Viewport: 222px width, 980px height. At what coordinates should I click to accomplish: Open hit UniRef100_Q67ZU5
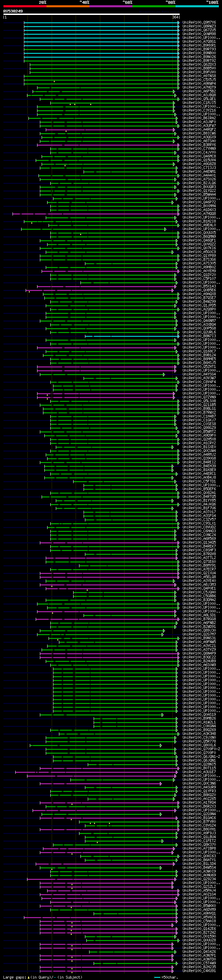(x=199, y=30)
